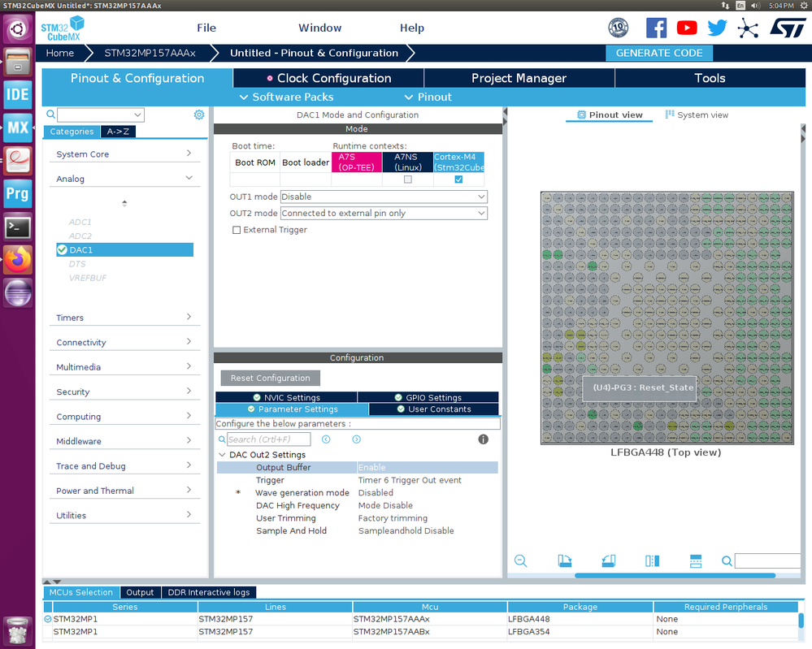Collapse the DAC Out2 Settings group
812x649 pixels.
222,454
